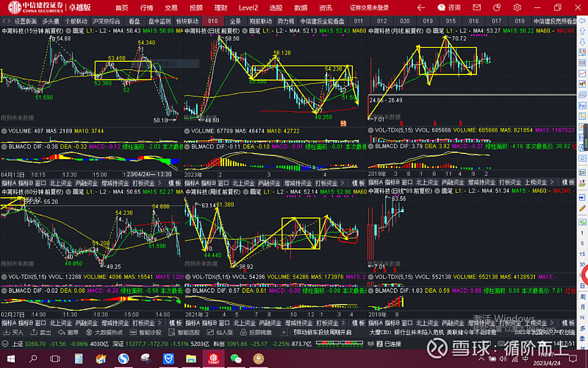Toggle the 画笔 circle in the 日线 chart header
588x368 pixels.
[245, 31]
